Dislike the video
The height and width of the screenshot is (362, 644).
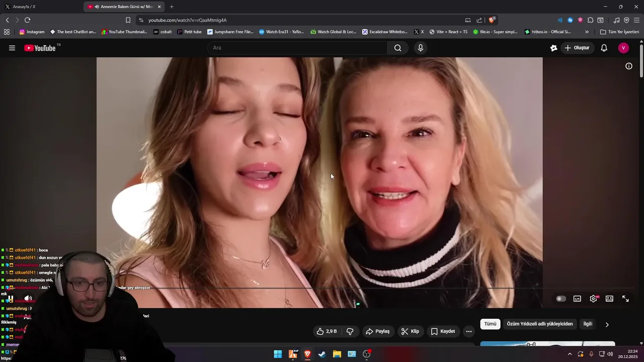350,331
